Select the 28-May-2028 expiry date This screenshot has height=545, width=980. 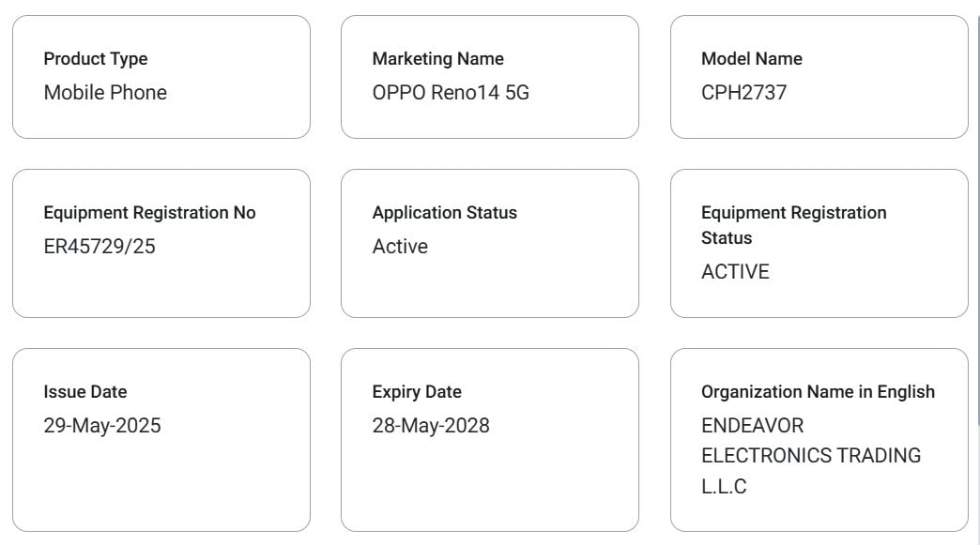tap(431, 425)
